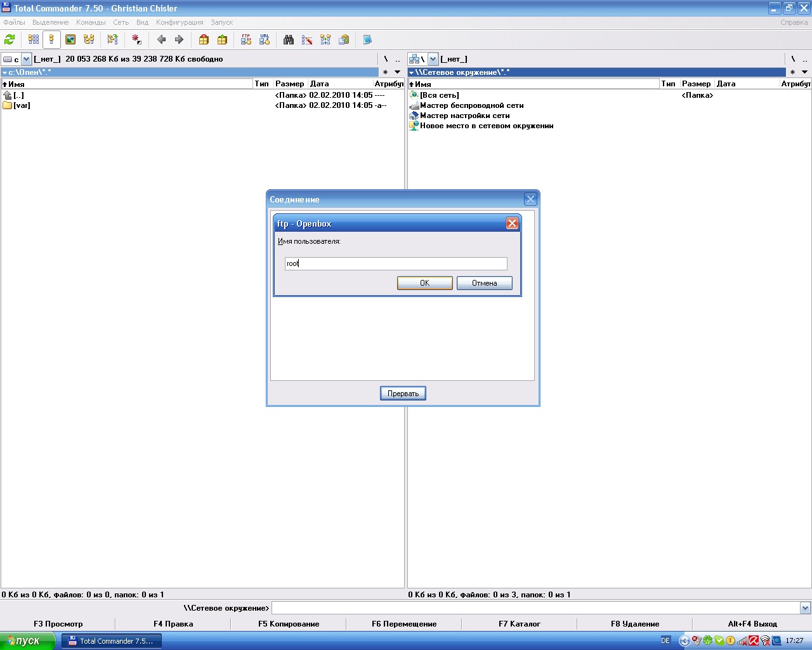Toggle the full details view toolbar icon
The height and width of the screenshot is (650, 812).
pyautogui.click(x=52, y=39)
